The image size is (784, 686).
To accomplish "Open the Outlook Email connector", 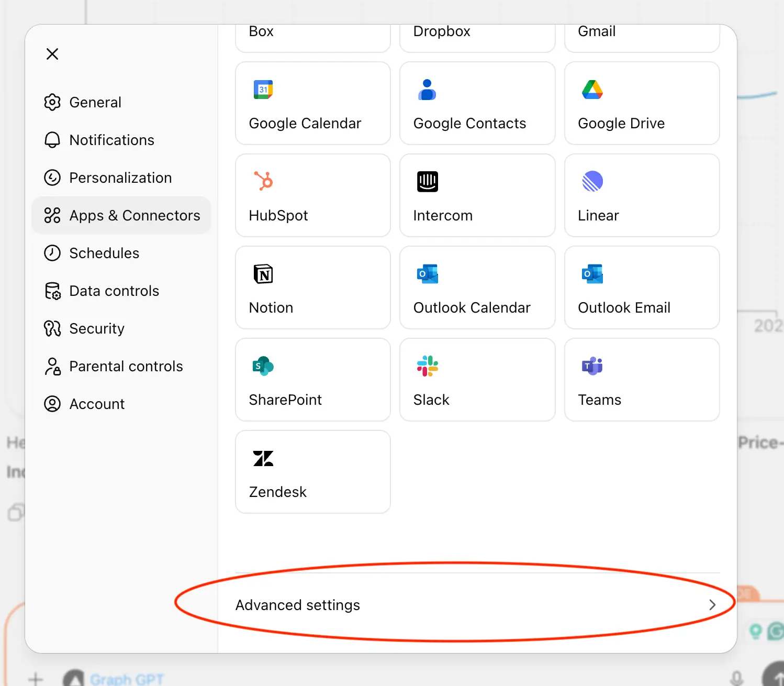I will click(x=642, y=287).
